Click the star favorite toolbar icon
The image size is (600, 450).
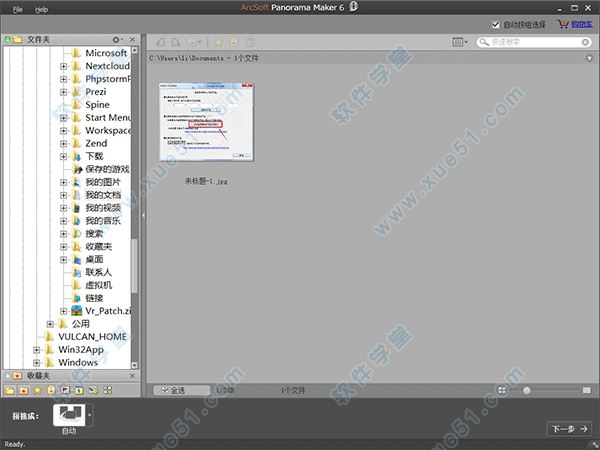pos(218,42)
